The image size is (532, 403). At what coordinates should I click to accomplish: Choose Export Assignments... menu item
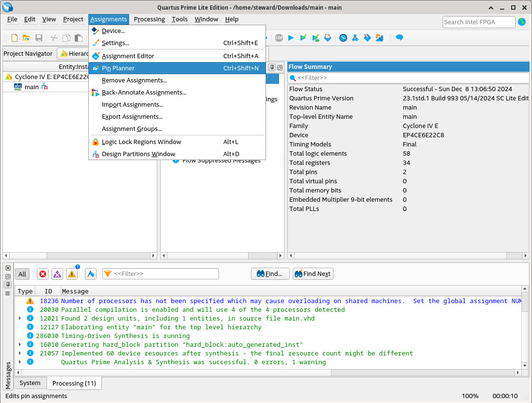click(x=177, y=116)
